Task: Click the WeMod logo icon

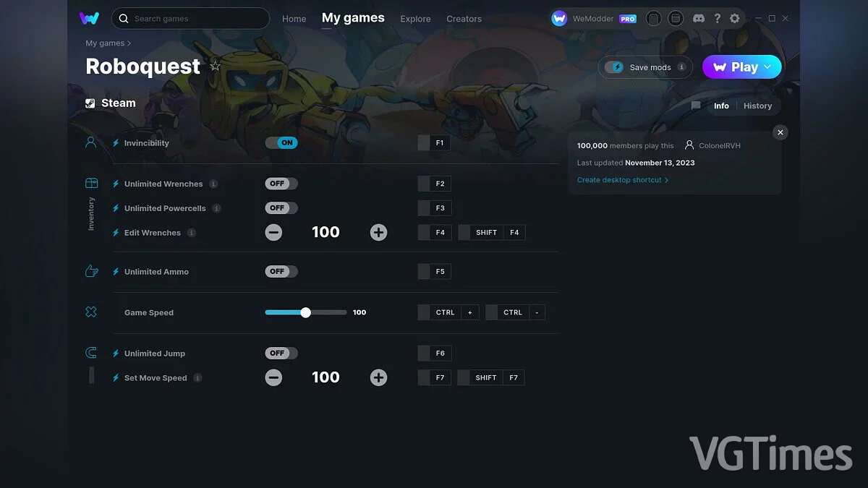Action: (89, 18)
